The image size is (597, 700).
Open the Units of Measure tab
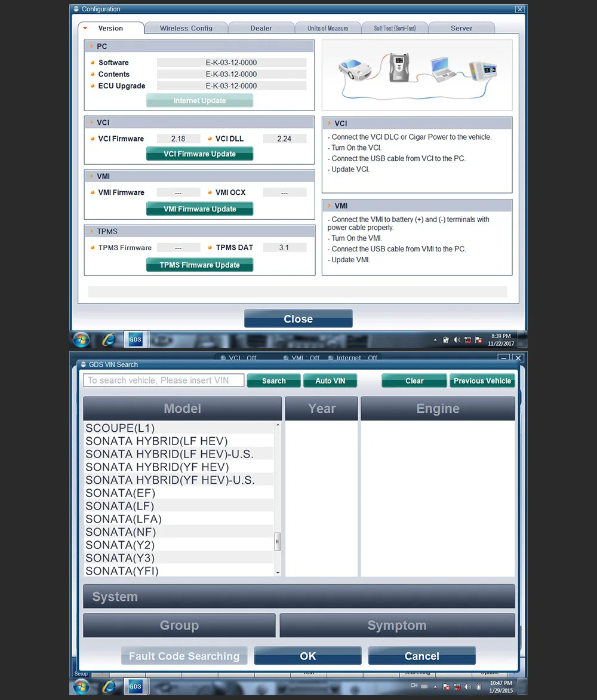tap(328, 28)
